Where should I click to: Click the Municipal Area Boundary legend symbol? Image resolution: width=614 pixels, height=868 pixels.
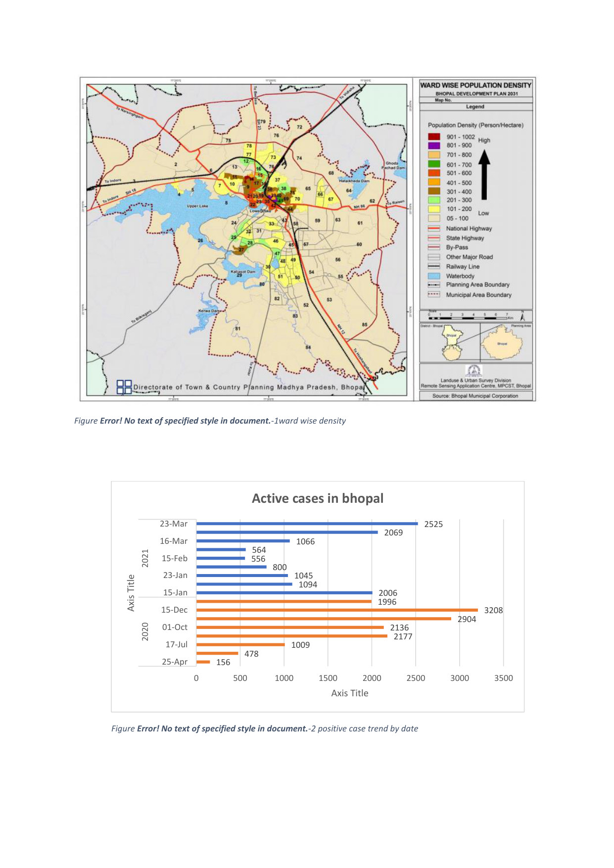434,294
